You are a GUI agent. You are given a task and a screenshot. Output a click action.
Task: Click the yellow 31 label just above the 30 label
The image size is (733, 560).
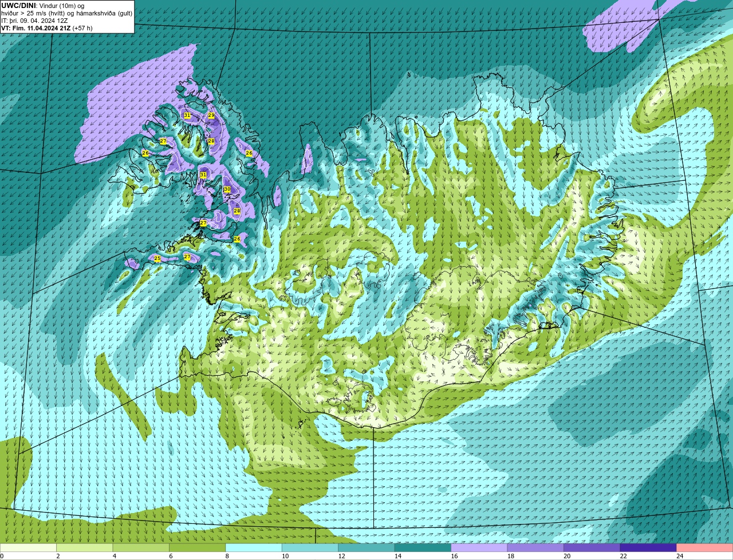pos(203,175)
